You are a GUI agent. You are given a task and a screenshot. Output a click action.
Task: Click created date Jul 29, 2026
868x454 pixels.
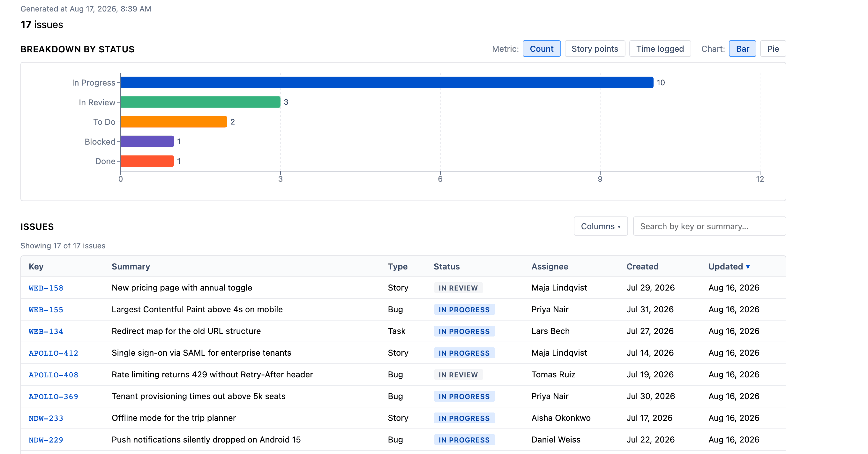(651, 287)
